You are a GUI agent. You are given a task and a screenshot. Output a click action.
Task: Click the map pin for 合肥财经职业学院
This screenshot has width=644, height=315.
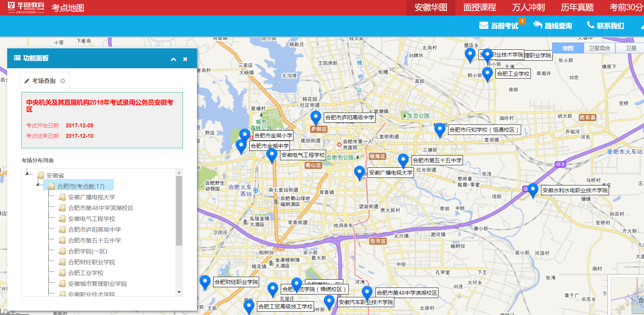[x=205, y=283]
